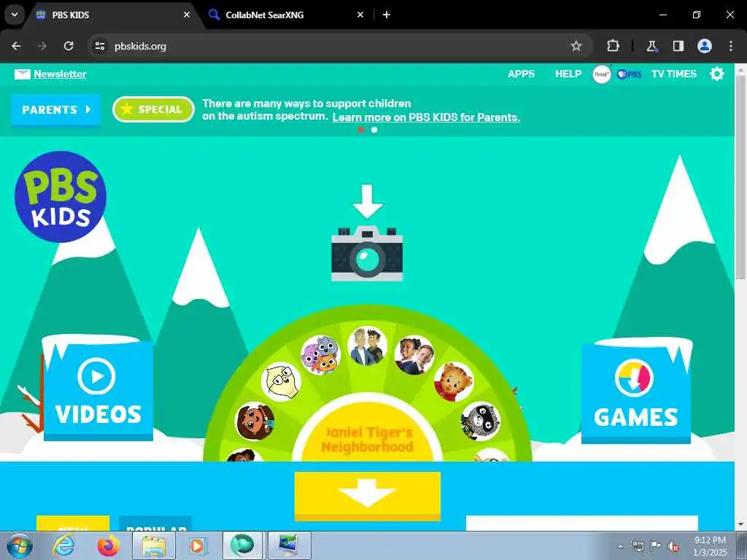Select the three colorful critters show icon
747x560 pixels.
click(321, 355)
